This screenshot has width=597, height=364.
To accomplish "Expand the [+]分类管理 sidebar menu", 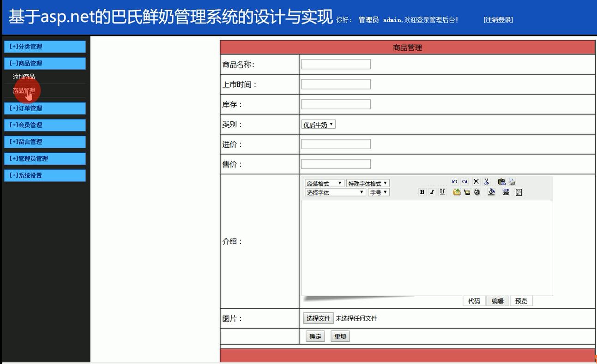I will pyautogui.click(x=45, y=47).
